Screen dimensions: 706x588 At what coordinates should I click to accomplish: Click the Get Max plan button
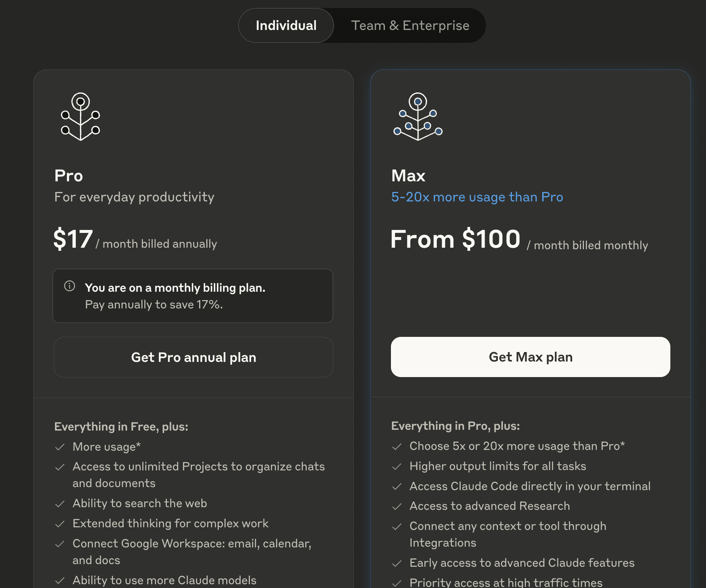(x=530, y=357)
